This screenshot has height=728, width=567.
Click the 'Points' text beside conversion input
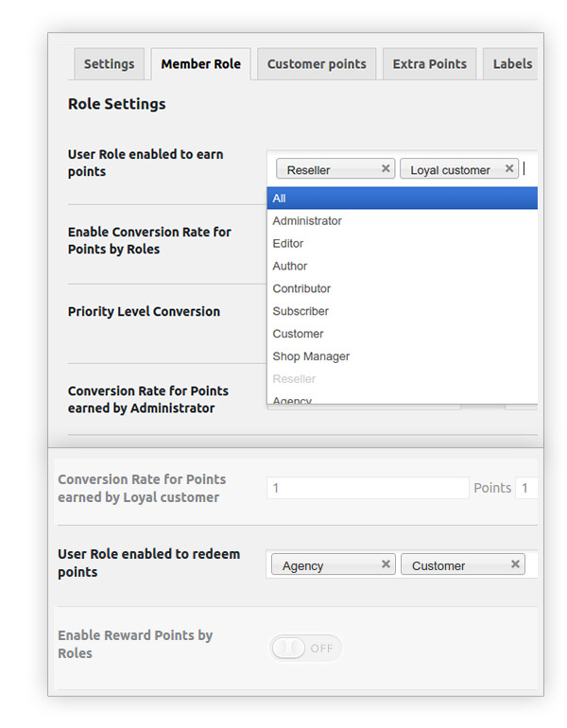[492, 488]
